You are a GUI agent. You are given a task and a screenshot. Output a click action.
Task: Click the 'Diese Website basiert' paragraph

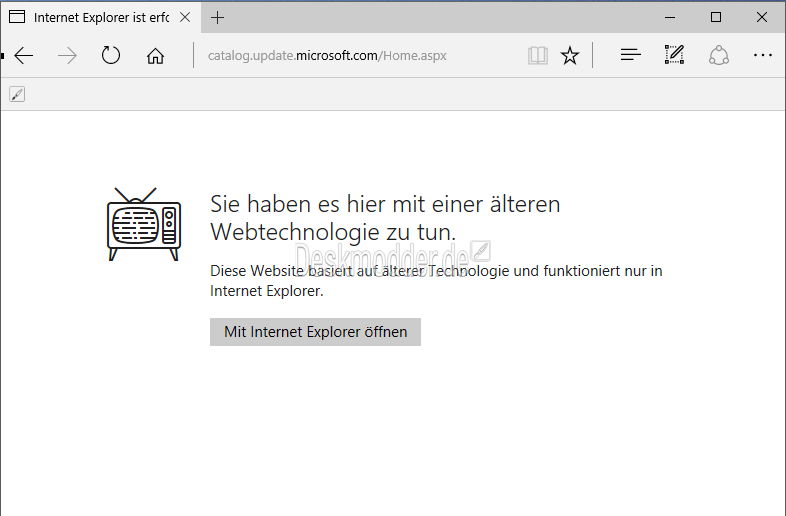point(436,281)
